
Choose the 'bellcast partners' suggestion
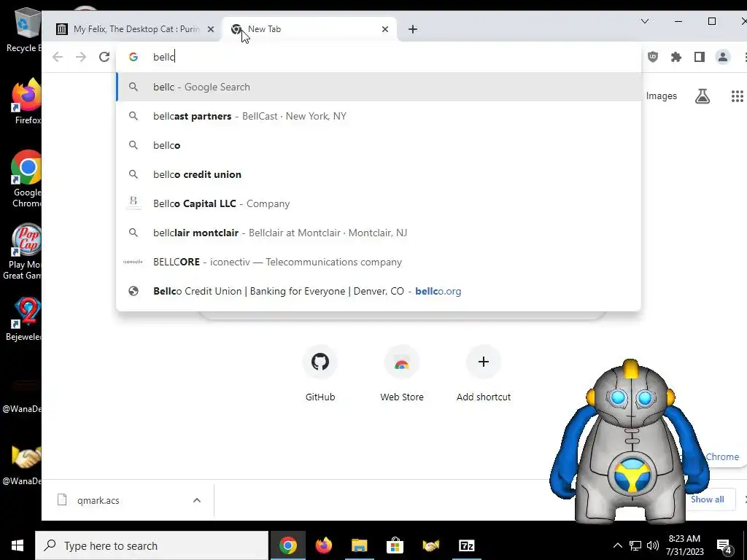tap(379, 116)
